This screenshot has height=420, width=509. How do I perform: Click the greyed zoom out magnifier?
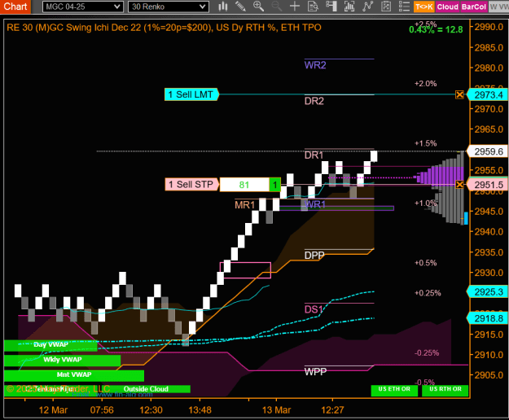277,7
